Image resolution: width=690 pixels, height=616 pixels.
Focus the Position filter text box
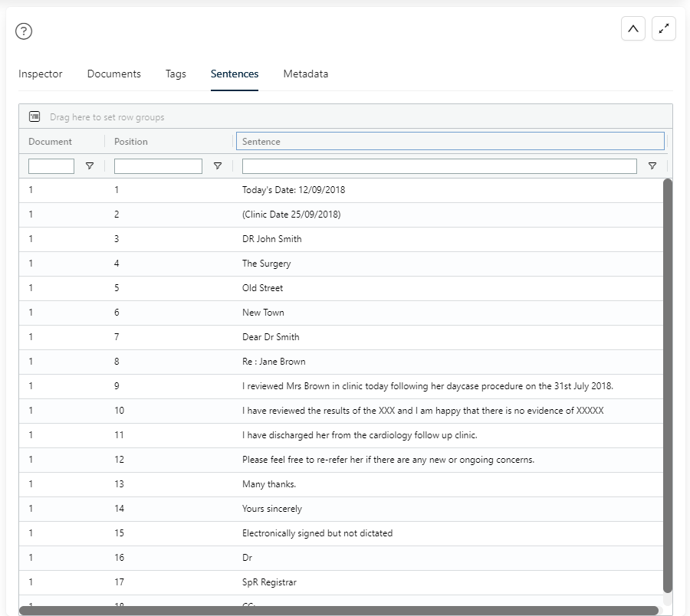(158, 166)
